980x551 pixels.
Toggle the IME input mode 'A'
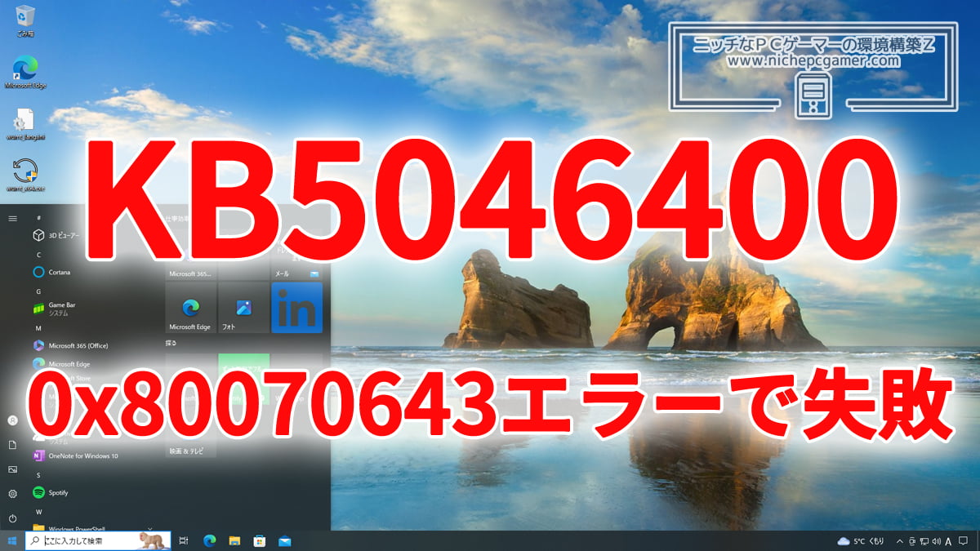(948, 541)
